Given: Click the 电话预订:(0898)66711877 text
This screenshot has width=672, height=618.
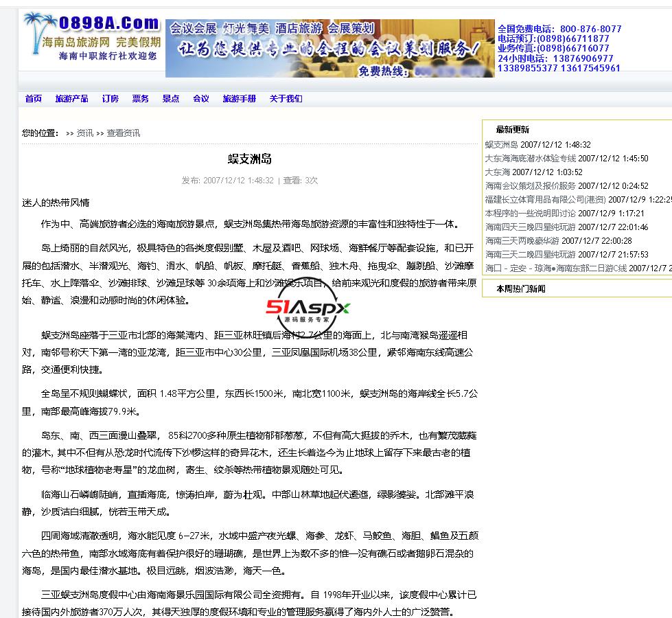Looking at the screenshot, I should [x=553, y=38].
